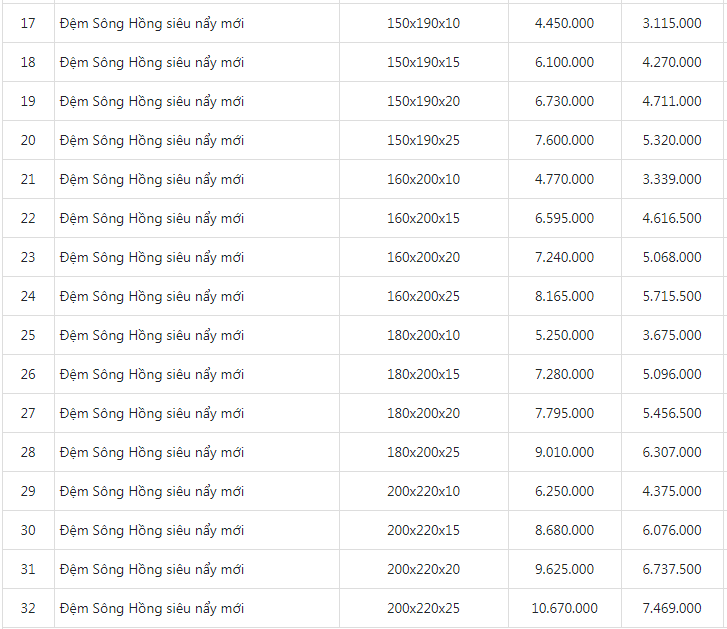Viewport: 727px width, 629px height.
Task: Click product name in row 30
Action: (152, 530)
